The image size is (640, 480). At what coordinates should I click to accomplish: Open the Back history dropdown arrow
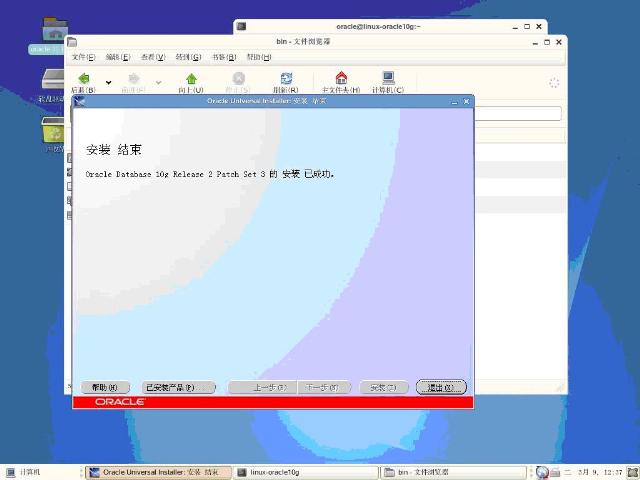tap(109, 82)
